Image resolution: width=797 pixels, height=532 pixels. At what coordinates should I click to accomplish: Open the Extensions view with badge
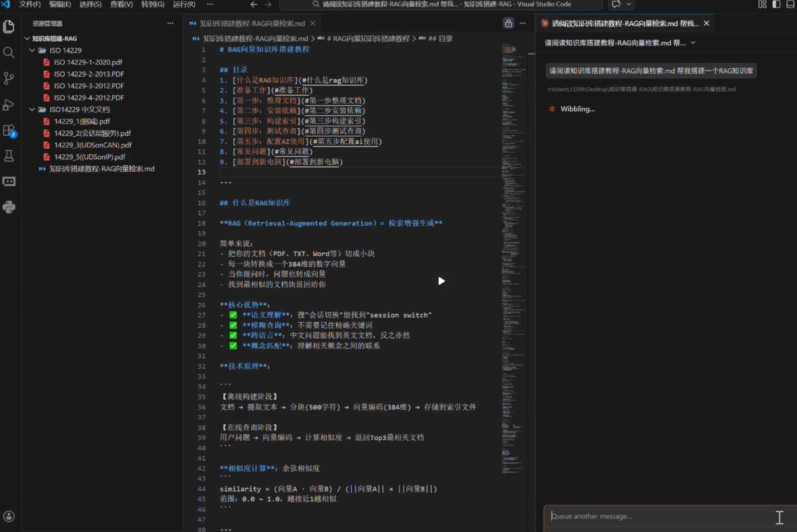pyautogui.click(x=8, y=130)
